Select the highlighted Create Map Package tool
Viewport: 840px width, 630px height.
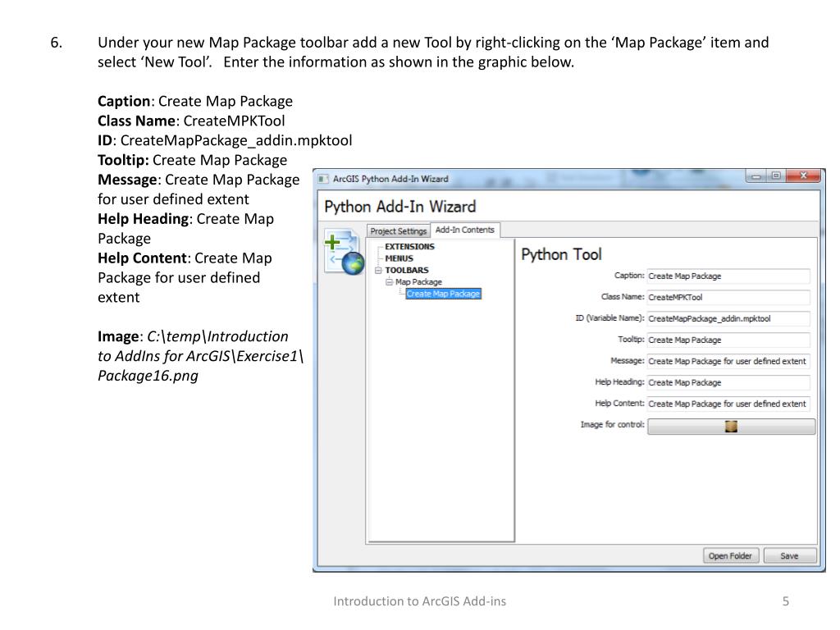click(443, 294)
